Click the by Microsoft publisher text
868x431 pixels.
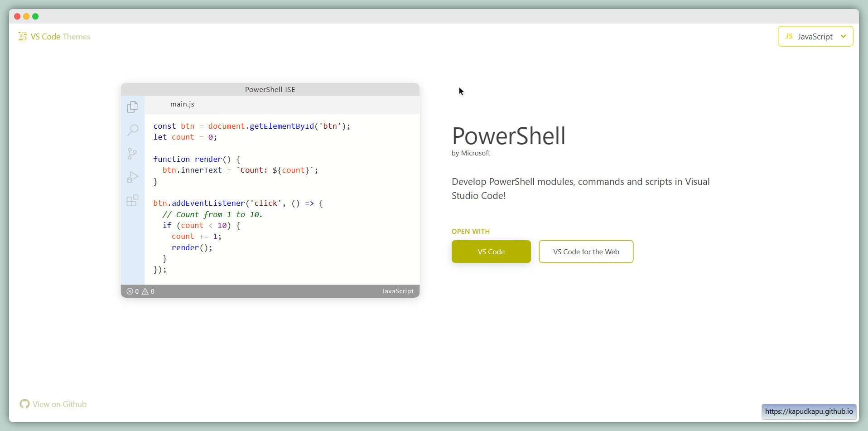click(x=471, y=153)
